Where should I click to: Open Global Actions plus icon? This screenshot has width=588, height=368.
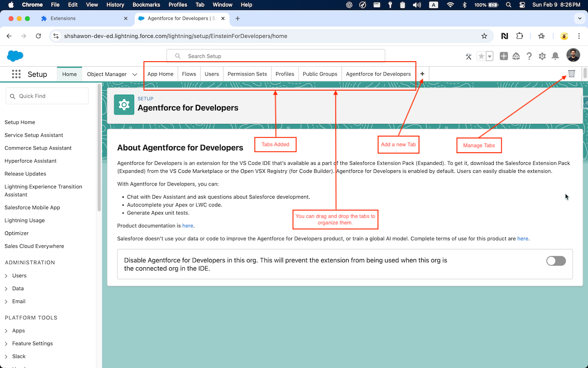[x=503, y=56]
